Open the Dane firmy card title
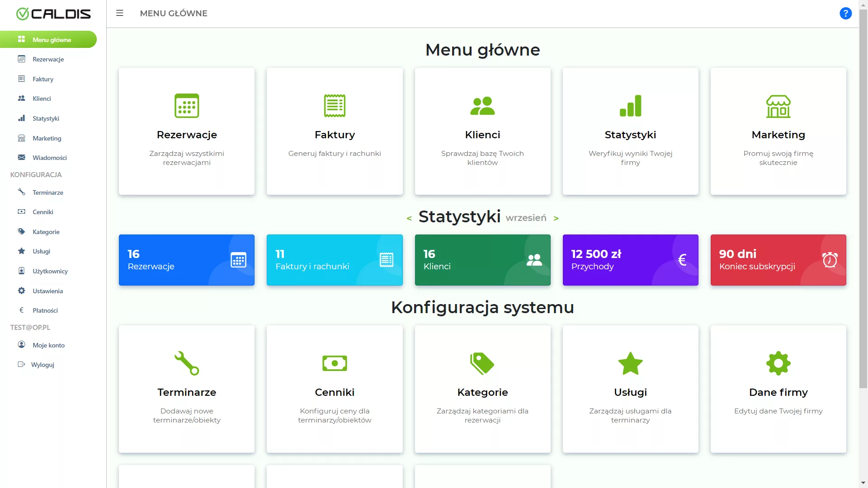Screen dimensions: 868x488 tap(778, 392)
